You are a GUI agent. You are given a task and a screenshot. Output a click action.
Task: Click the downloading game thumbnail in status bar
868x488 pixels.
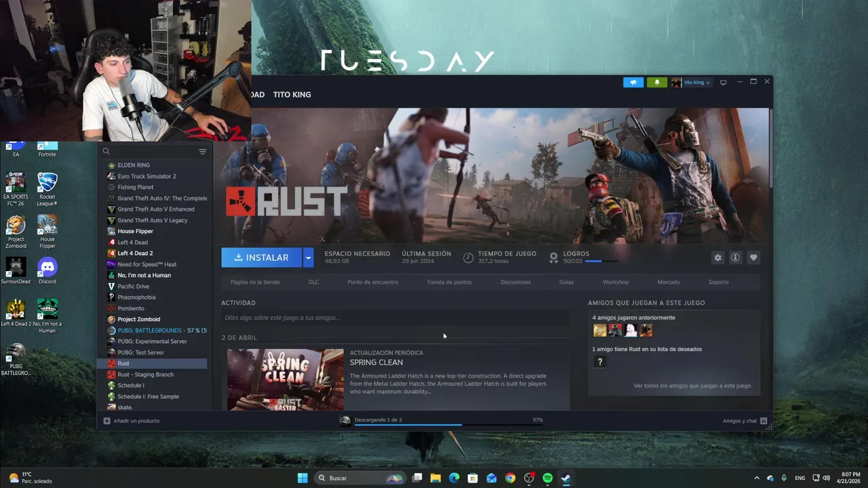click(x=345, y=421)
